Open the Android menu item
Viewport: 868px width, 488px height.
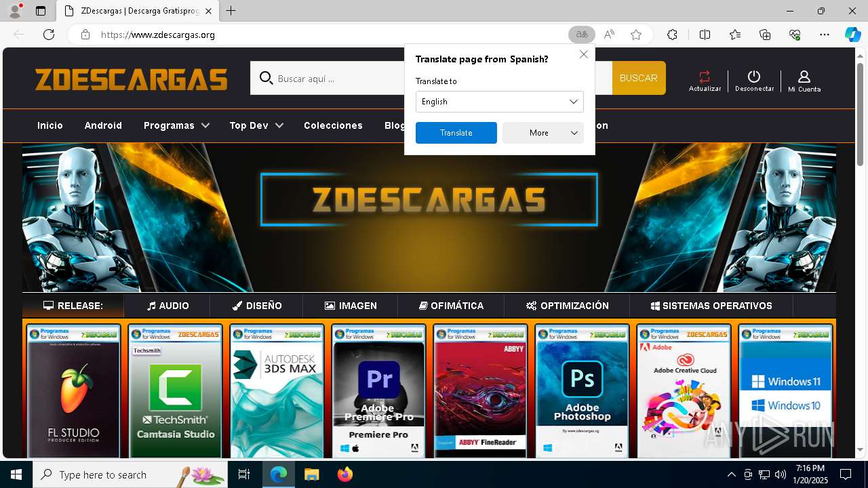point(103,125)
